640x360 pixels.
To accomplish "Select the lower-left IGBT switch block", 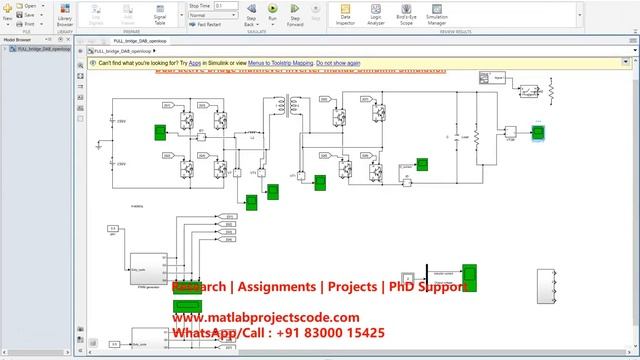I will pyautogui.click(x=187, y=169).
